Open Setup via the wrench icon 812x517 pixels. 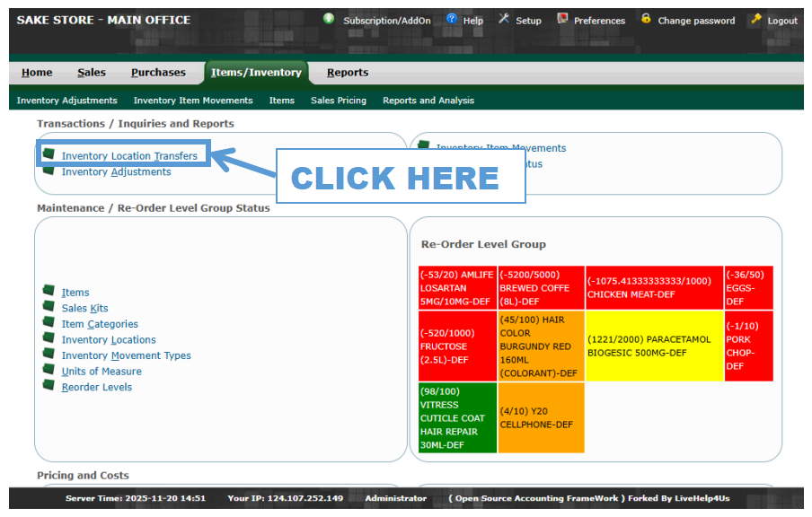pos(504,19)
